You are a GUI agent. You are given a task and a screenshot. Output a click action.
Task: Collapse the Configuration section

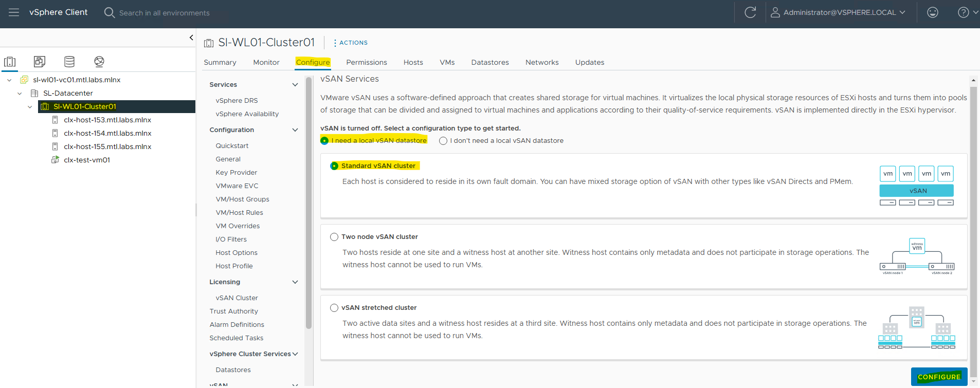pos(295,130)
